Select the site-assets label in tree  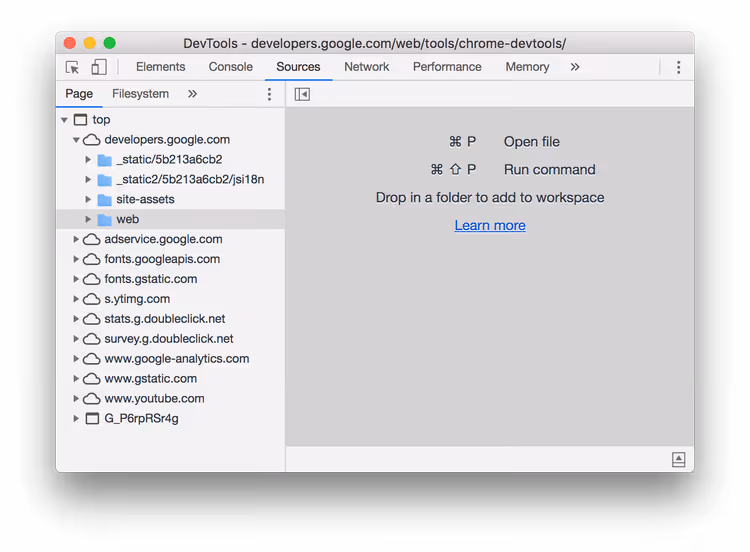pyautogui.click(x=145, y=199)
